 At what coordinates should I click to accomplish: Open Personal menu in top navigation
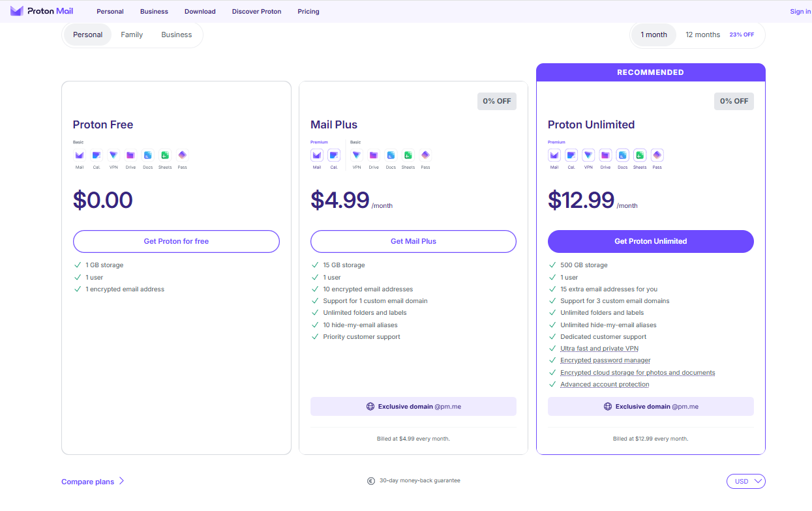110,11
